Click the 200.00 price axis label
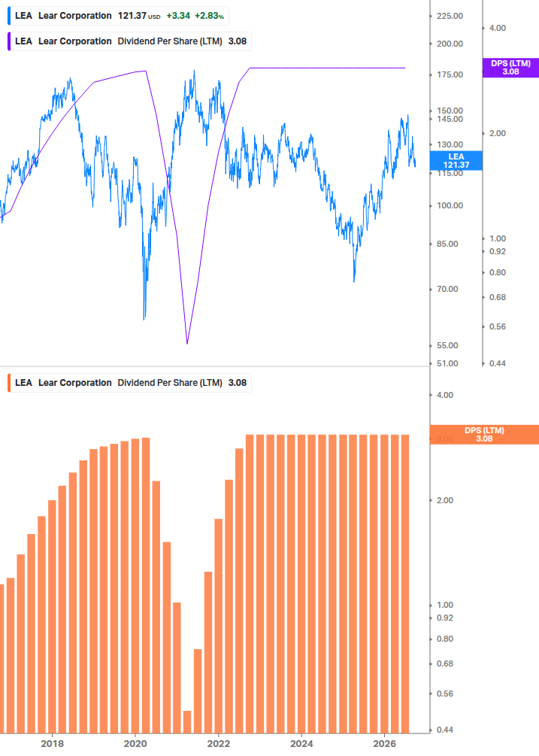The height and width of the screenshot is (756, 539). pos(450,44)
